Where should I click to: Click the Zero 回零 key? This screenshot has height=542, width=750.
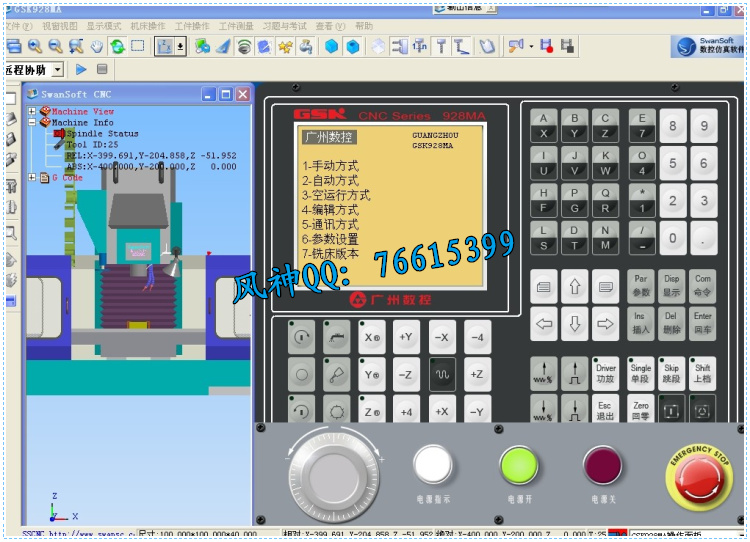[640, 409]
